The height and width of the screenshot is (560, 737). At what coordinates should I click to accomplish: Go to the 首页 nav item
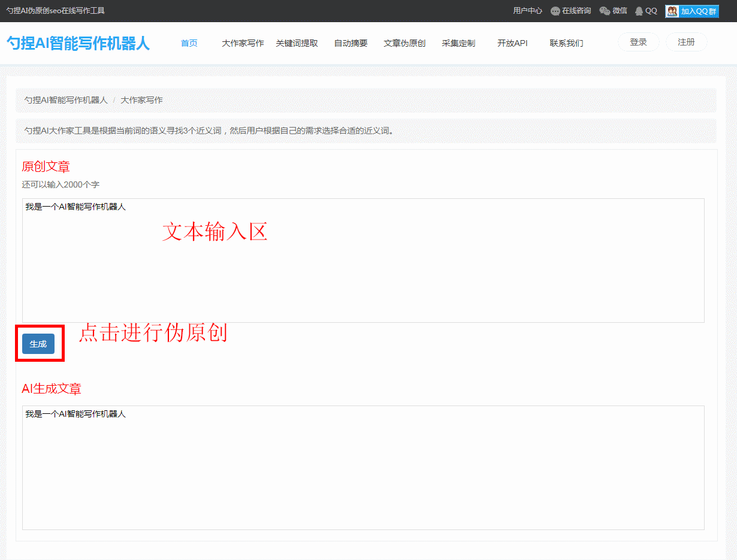[189, 43]
